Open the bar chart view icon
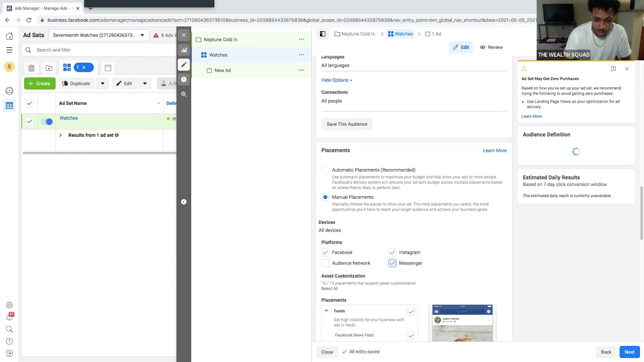 184,50
